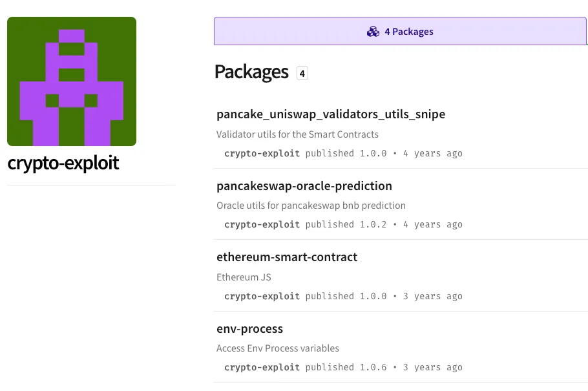This screenshot has height=391, width=588.
Task: Click crypto-exploit publisher under pancakeswap-oracle-prediction
Action: [x=262, y=225]
